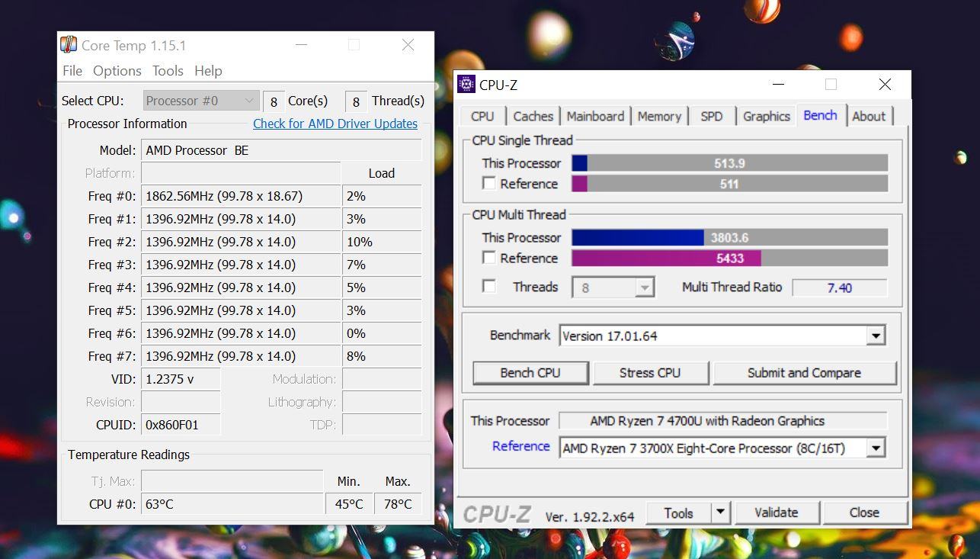Viewport: 980px width, 559px height.
Task: Enable Single Thread Reference checkbox
Action: click(x=489, y=184)
